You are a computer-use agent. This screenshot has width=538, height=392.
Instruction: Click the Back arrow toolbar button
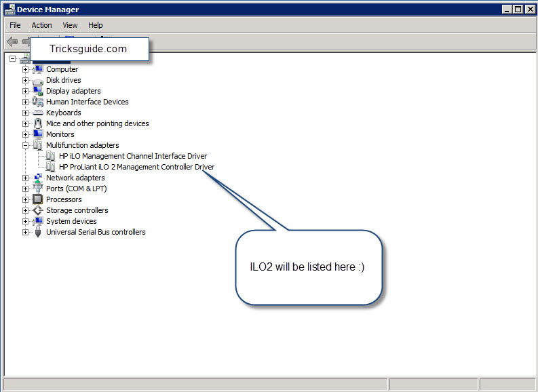point(12,41)
